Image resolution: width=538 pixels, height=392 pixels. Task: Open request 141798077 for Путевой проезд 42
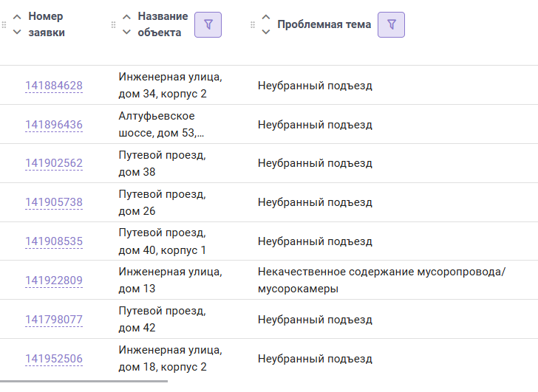[x=54, y=320]
